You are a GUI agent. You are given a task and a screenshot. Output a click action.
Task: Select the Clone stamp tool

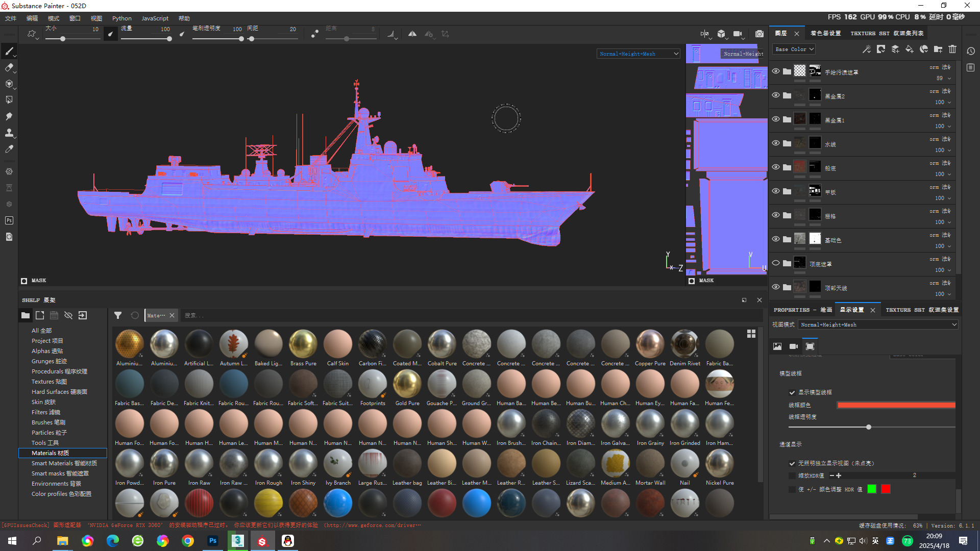9,133
